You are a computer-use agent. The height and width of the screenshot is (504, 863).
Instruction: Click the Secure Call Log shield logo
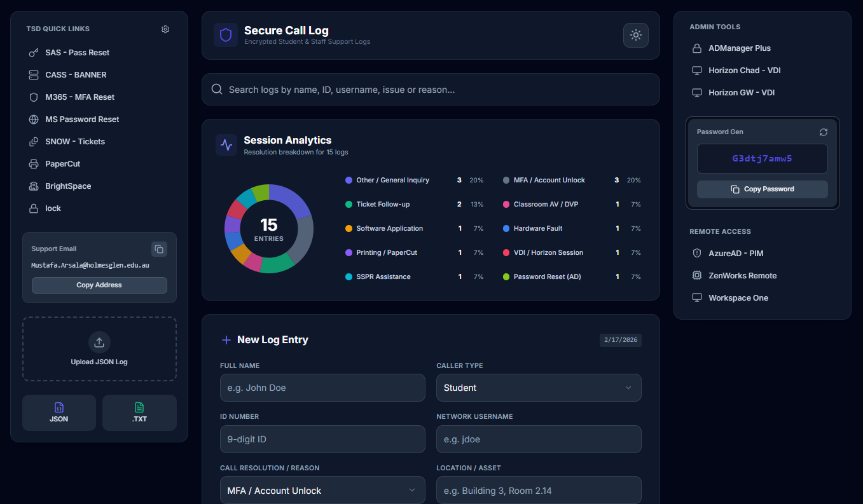point(225,34)
